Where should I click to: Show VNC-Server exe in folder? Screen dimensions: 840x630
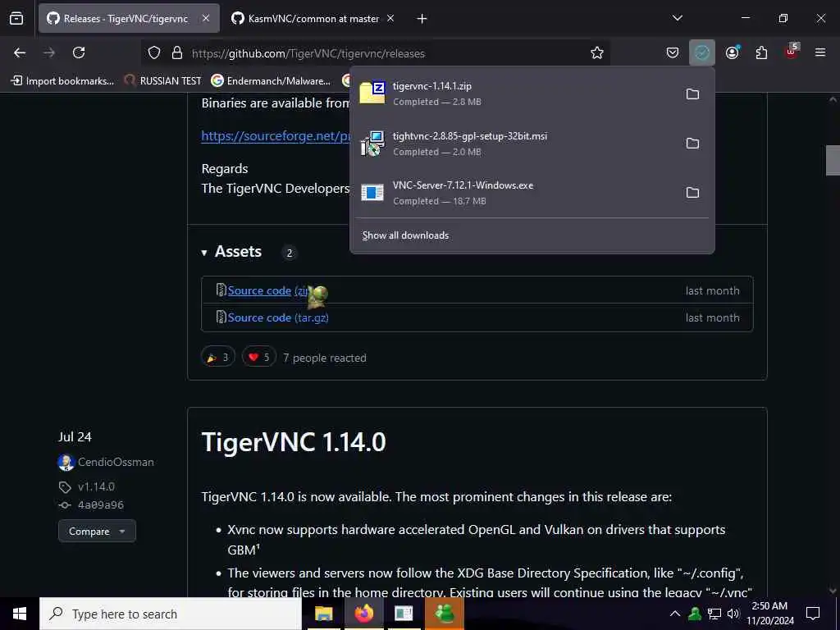point(692,192)
